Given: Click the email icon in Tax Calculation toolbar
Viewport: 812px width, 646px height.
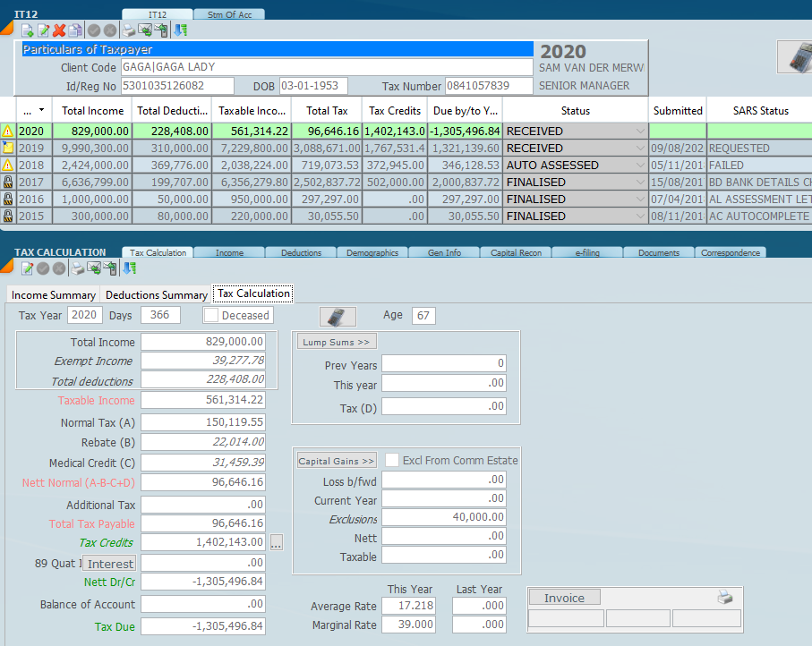Looking at the screenshot, I should [93, 268].
